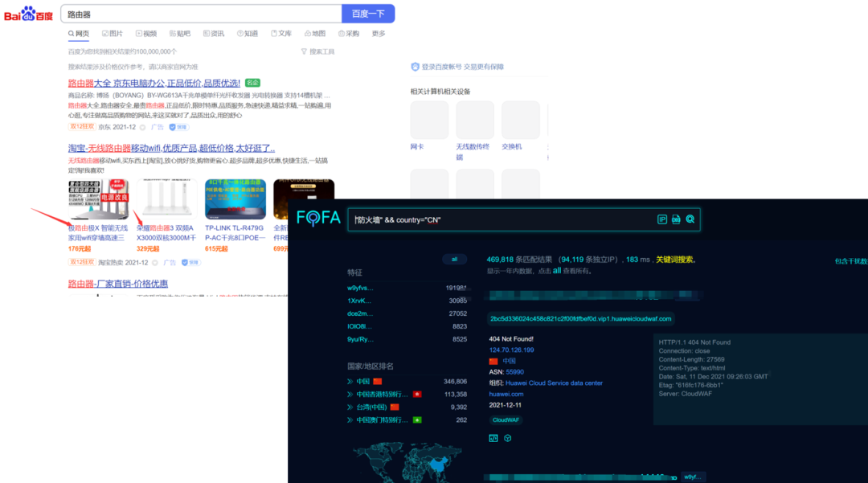
Task: Open the 淘宝-无线路由器移动wifi result link
Action: 171,148
